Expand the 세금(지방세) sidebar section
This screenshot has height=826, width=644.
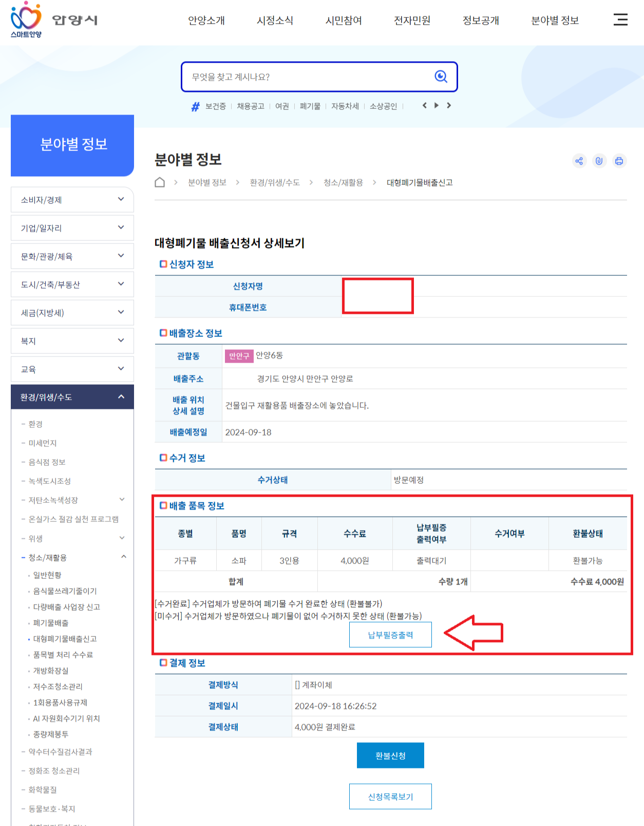coord(72,313)
